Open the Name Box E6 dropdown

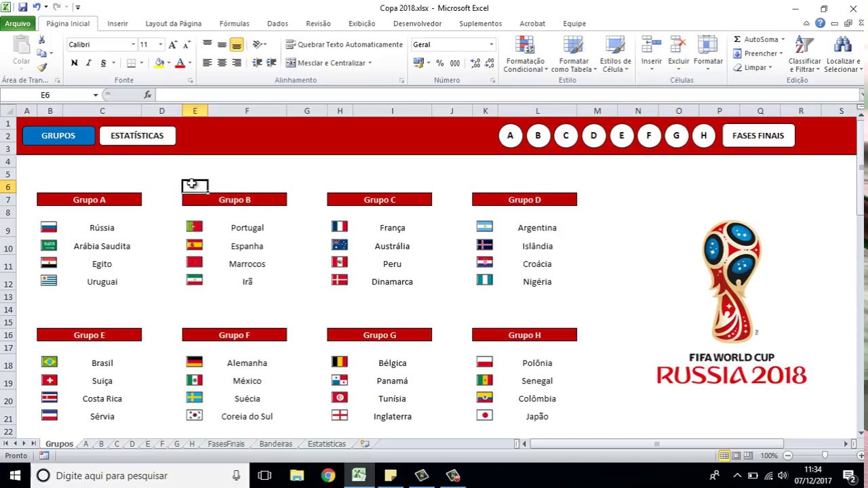coord(95,95)
